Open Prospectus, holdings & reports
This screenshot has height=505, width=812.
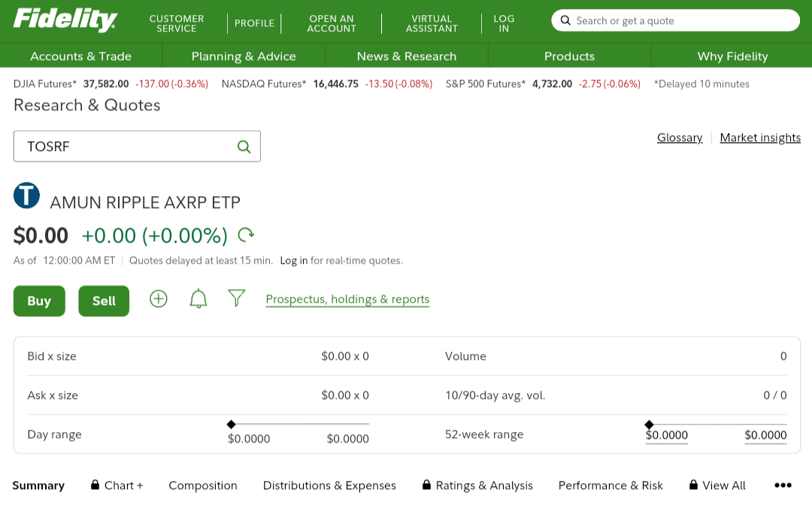click(347, 299)
